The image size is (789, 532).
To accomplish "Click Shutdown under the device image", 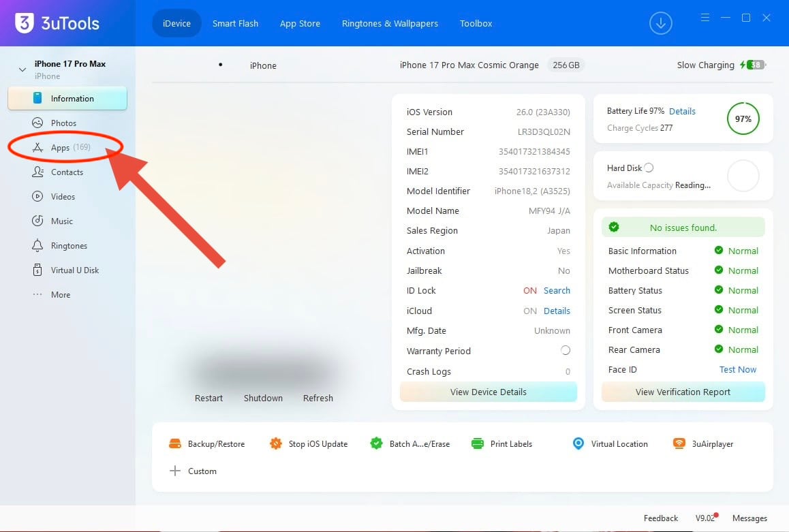I will point(263,398).
